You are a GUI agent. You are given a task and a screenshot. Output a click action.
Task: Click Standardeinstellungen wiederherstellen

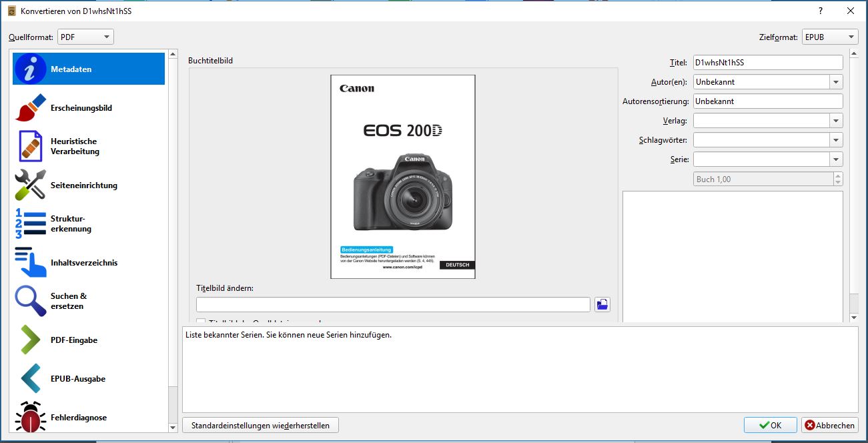260,425
